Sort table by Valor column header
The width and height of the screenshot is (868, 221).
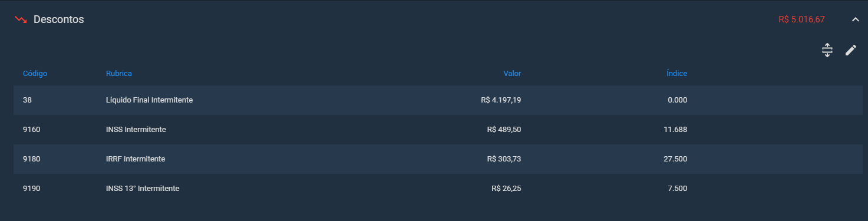[512, 74]
